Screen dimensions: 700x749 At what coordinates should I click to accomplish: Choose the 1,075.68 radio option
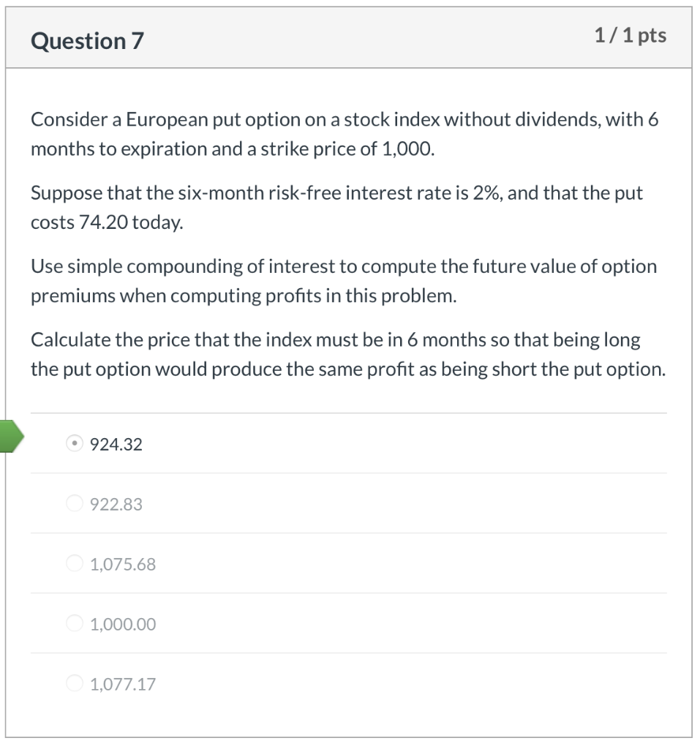pos(75,564)
